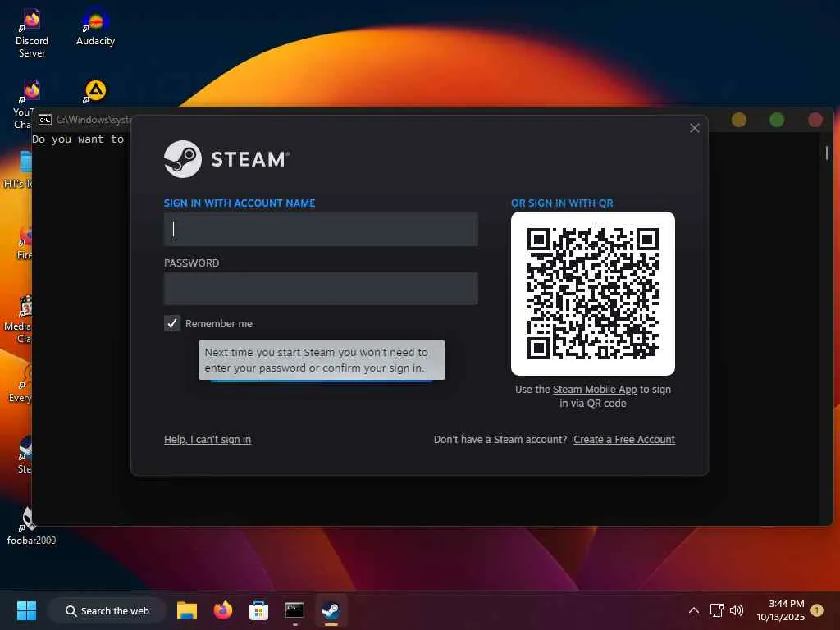
Task: Click the password input field
Action: [321, 289]
